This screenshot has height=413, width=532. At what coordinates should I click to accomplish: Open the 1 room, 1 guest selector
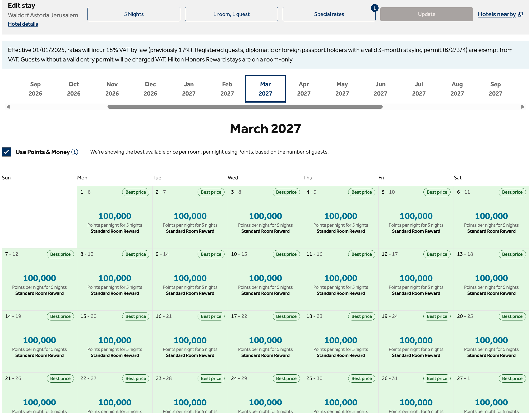[x=231, y=14]
